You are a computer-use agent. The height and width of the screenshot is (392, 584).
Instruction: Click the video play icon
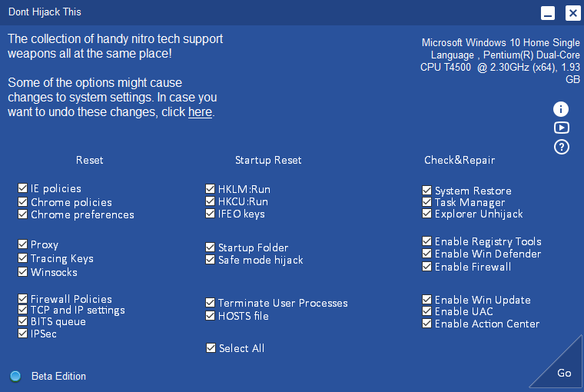[561, 128]
